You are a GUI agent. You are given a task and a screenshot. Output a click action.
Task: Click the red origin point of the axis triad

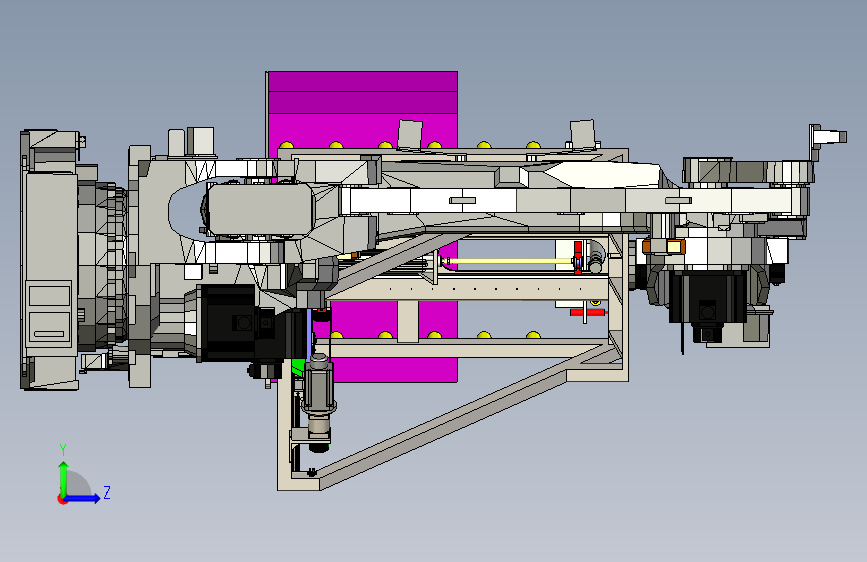click(62, 499)
